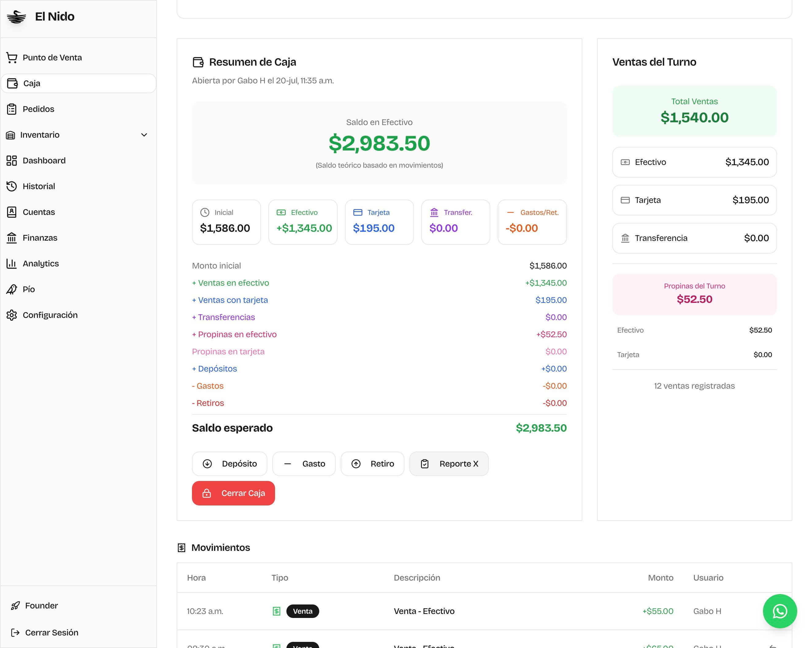812x648 pixels.
Task: Click the Dashboard grid icon
Action: [x=12, y=161]
